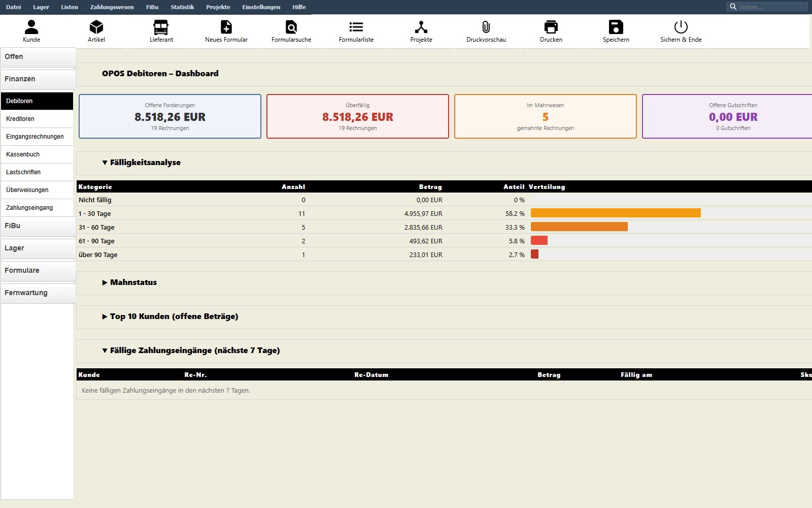Viewport: 812px width, 508px height.
Task: Click the 1 - 30 Tage distribution bar
Action: click(x=616, y=213)
